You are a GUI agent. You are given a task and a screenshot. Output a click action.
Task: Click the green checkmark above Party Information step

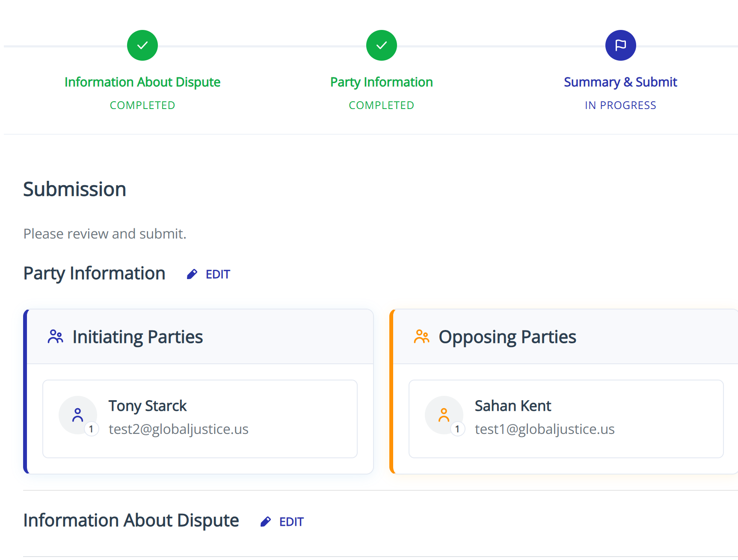click(x=382, y=45)
